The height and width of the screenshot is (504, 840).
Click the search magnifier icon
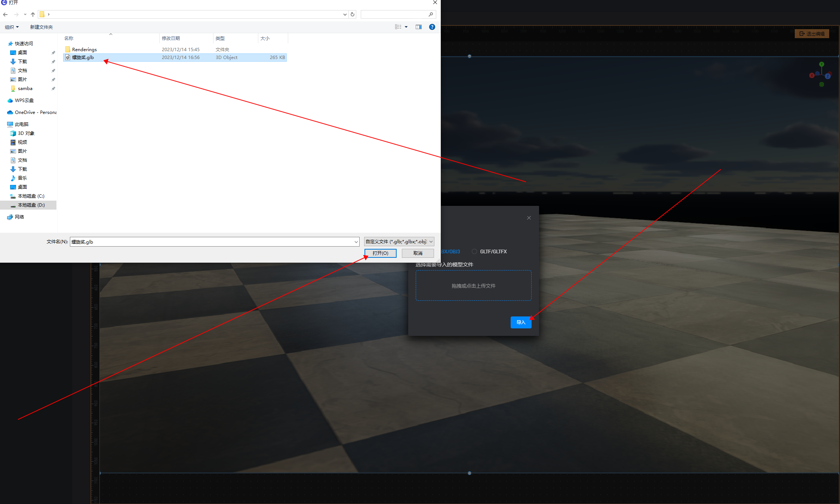point(431,15)
